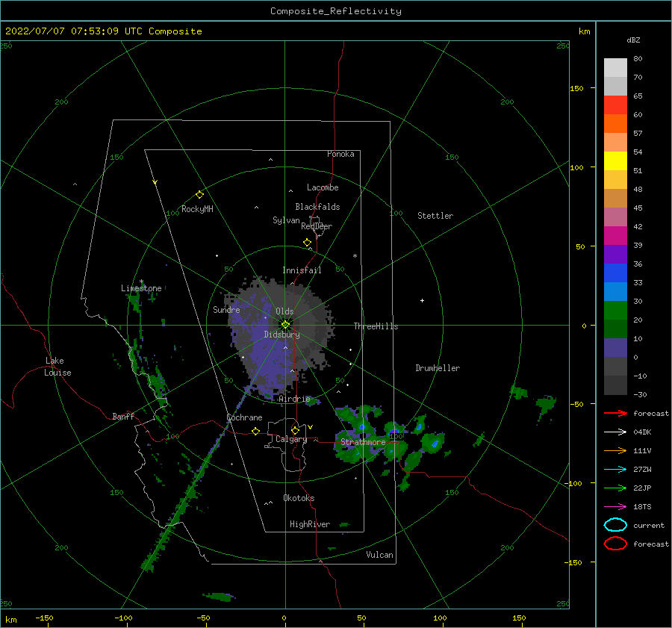Click the Sylvan label
The width and height of the screenshot is (672, 628).
(x=286, y=220)
